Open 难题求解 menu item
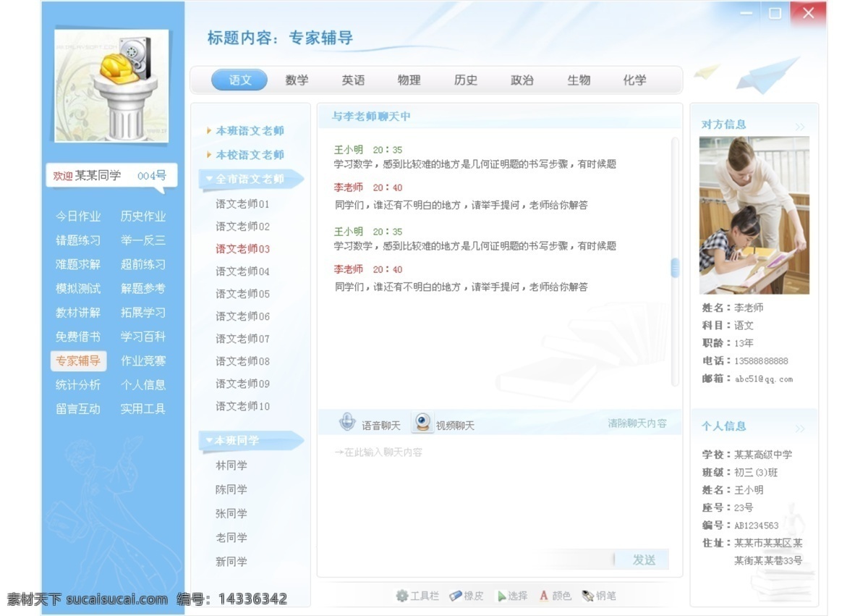Screen dimensions: 868x616 (x=78, y=264)
